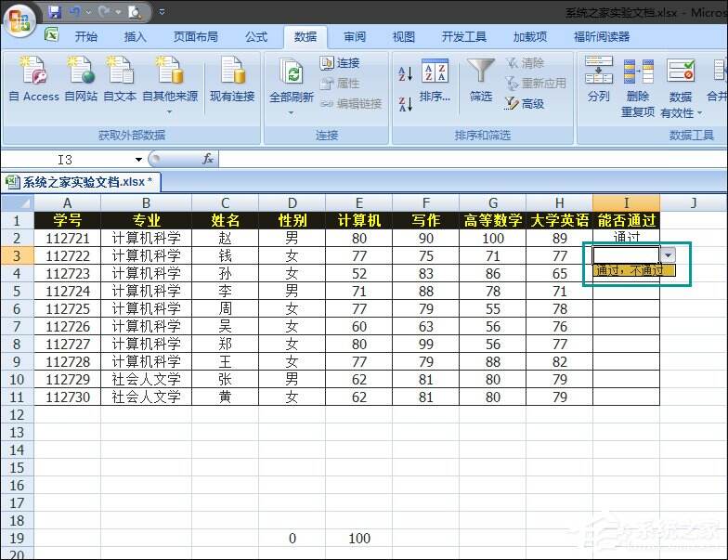Click the cell with student ID 112725
This screenshot has height=560, width=728.
click(x=67, y=308)
